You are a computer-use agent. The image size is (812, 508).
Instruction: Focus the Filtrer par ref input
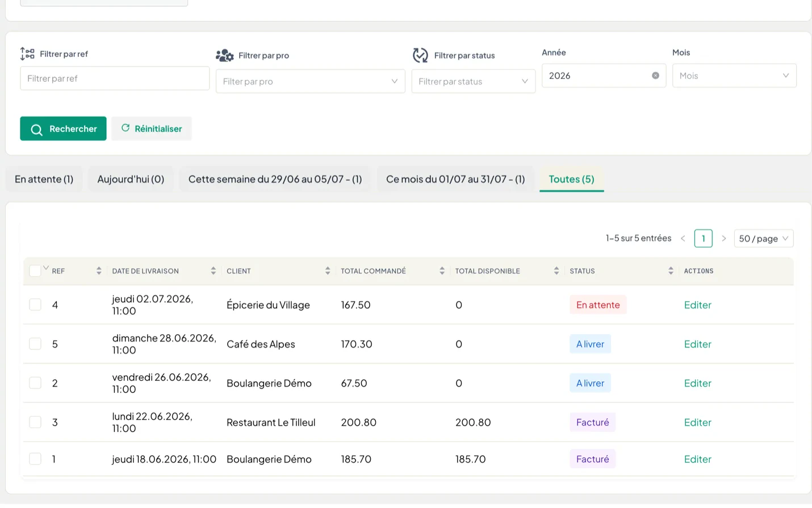coord(115,78)
